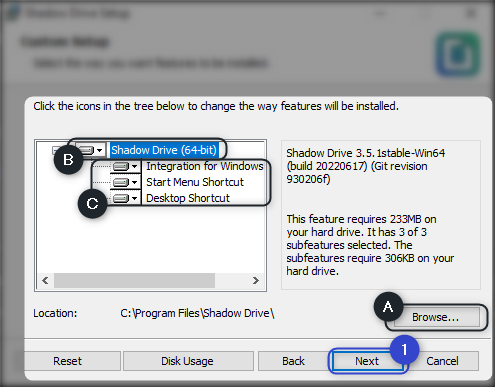The height and width of the screenshot is (387, 495).
Task: Click the feature tree horizontal scrollbar thumb
Action: [134, 280]
